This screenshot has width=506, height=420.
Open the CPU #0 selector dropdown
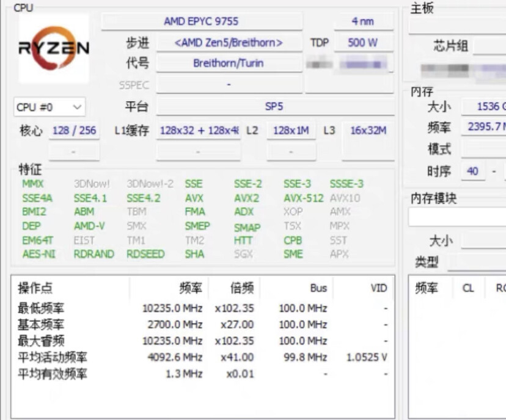click(48, 107)
